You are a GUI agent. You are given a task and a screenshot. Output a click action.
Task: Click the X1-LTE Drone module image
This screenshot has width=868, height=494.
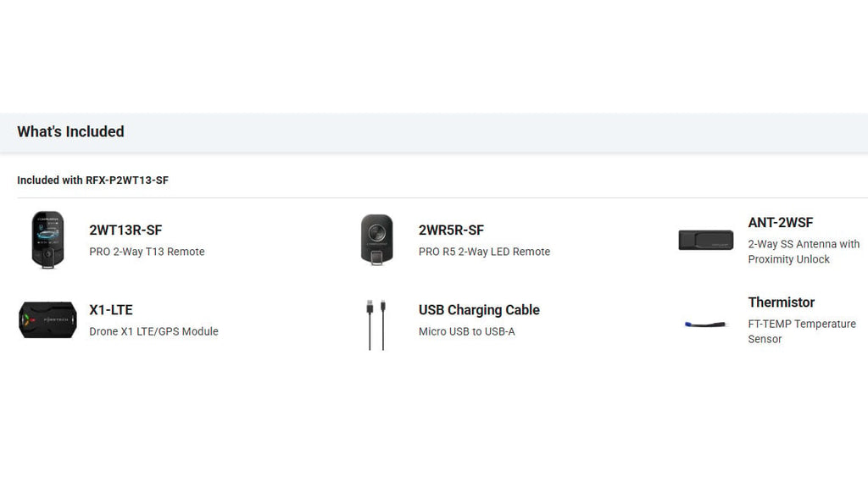click(47, 319)
